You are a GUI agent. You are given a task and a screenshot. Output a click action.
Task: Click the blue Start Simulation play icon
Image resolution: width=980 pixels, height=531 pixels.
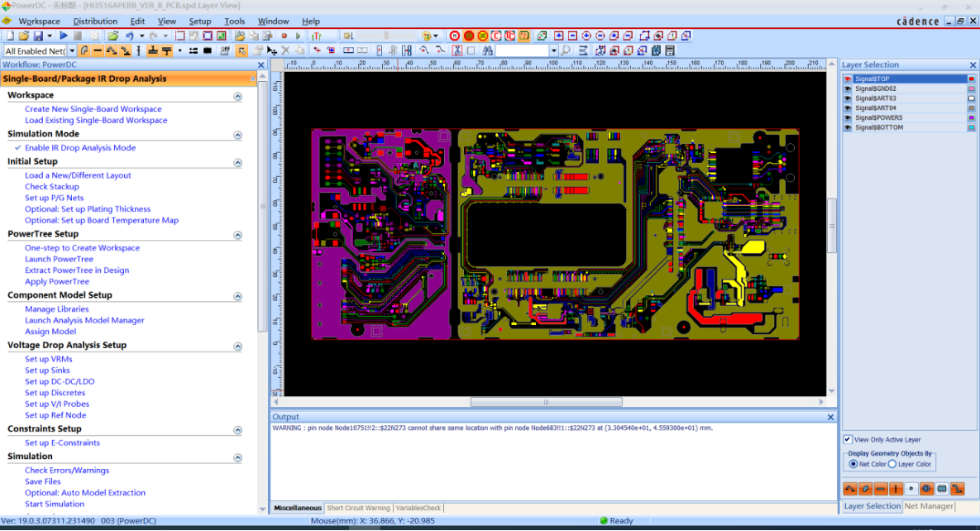tap(63, 36)
